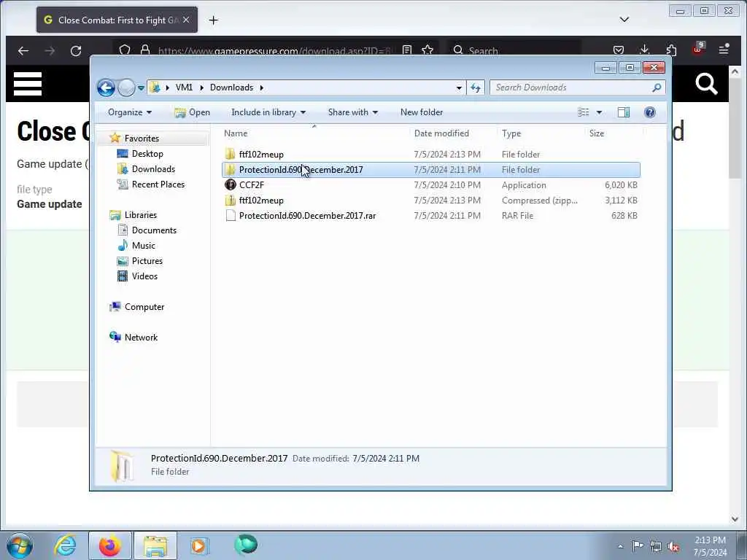This screenshot has width=747, height=560.
Task: Select Computer in the navigation pane
Action: 144,307
